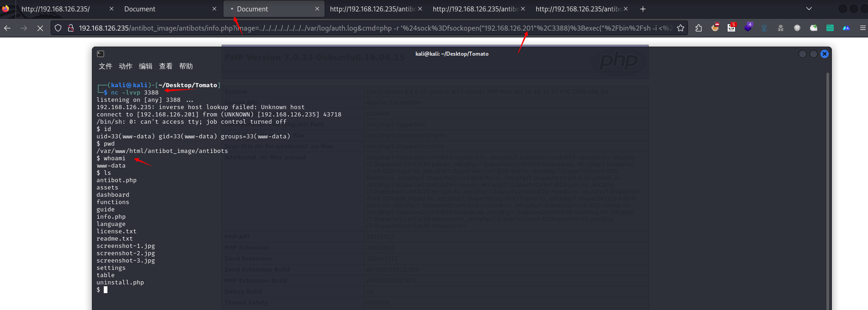Open the blue hat-wearing figure extension
This screenshot has width=868, height=310.
tap(764, 28)
